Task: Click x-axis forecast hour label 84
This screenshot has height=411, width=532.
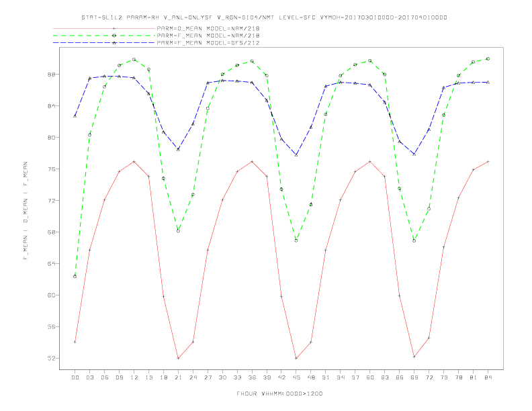Action: coord(488,377)
